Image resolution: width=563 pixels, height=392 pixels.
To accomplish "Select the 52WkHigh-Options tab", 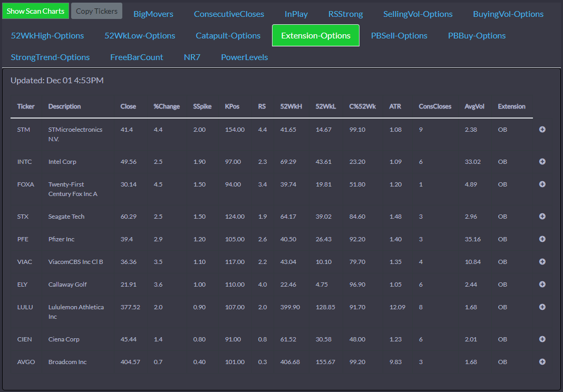I will pyautogui.click(x=47, y=36).
